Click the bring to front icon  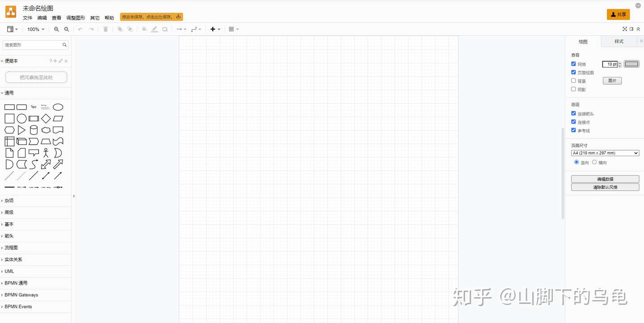tap(120, 30)
